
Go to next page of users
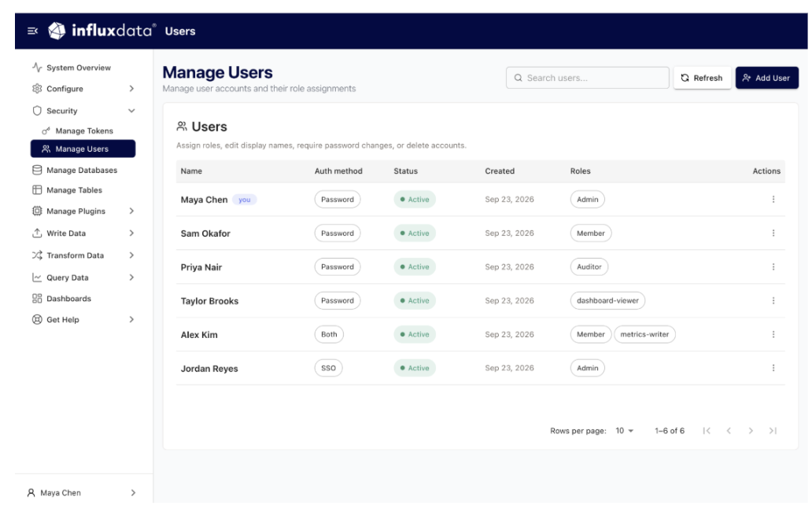click(x=751, y=430)
